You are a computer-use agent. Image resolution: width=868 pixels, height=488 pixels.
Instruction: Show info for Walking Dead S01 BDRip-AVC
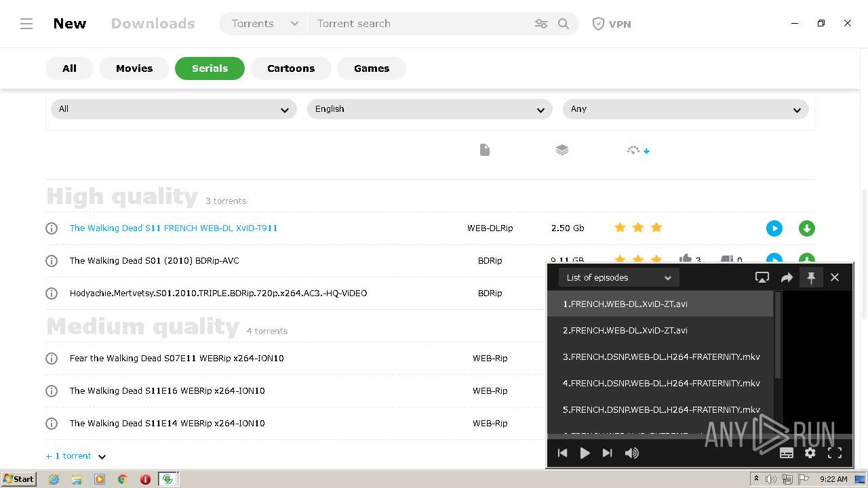pyautogui.click(x=52, y=261)
